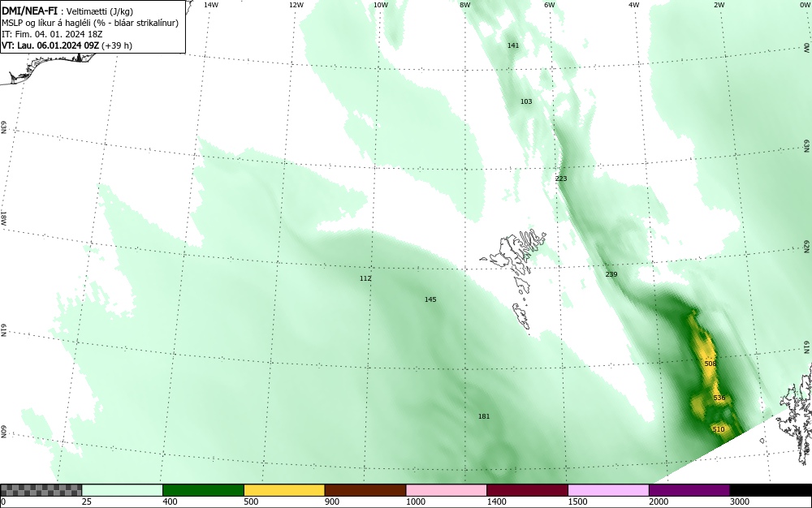Select the 223 value label

pyautogui.click(x=561, y=179)
